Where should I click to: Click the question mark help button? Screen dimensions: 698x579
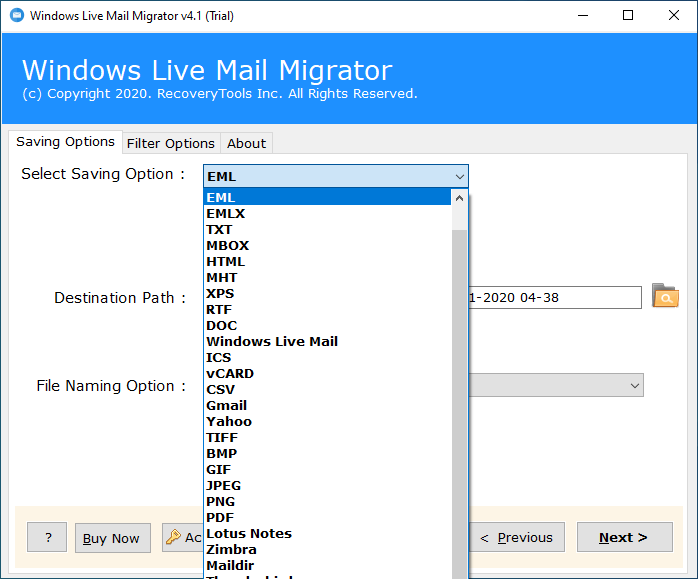tap(47, 537)
